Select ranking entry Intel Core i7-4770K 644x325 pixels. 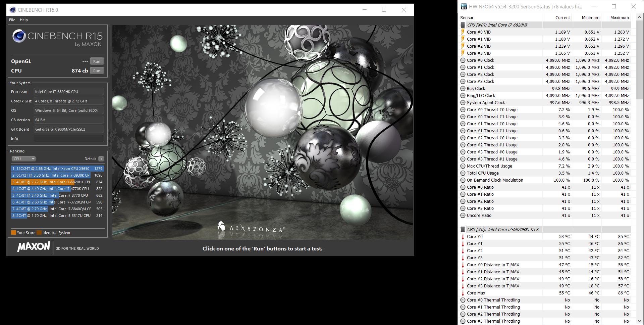click(57, 189)
